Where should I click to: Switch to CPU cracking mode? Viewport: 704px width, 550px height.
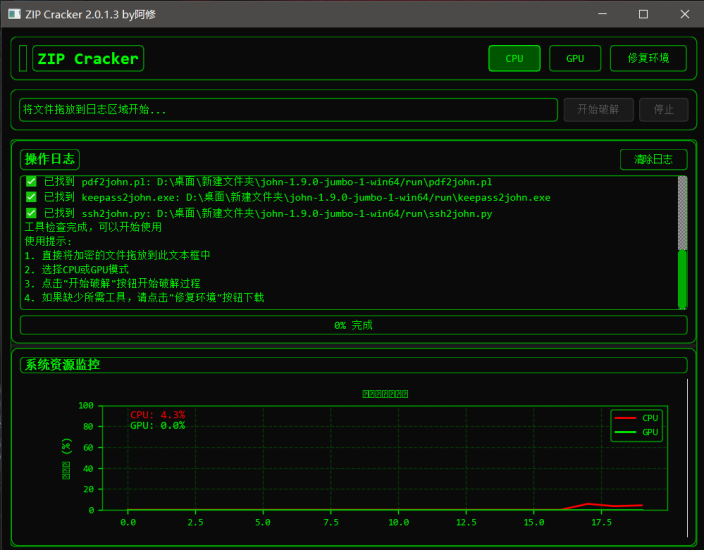(514, 59)
